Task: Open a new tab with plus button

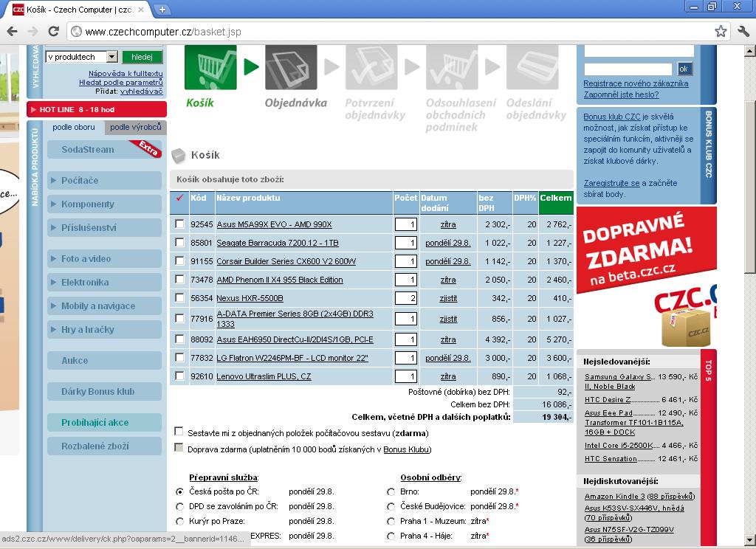Action: [162, 9]
